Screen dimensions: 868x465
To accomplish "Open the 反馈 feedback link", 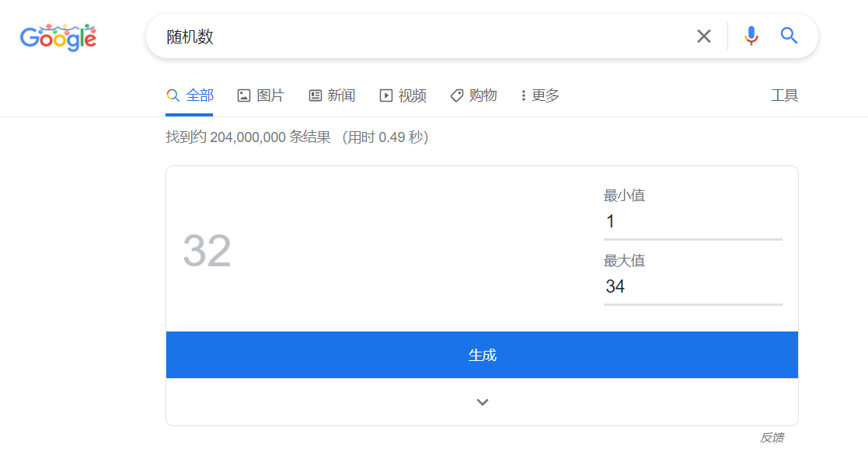I will point(774,437).
